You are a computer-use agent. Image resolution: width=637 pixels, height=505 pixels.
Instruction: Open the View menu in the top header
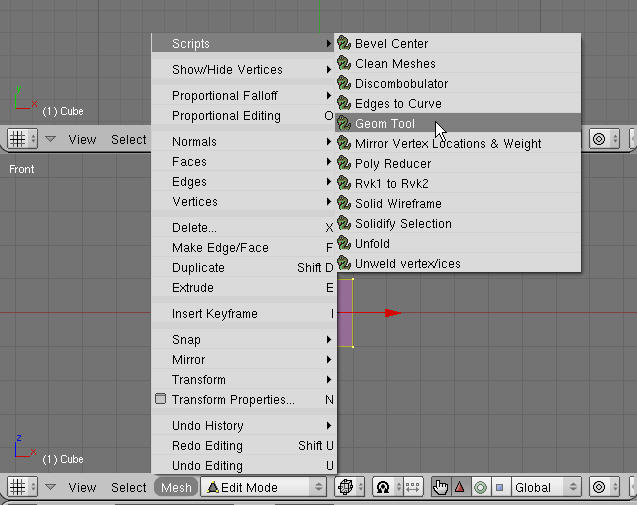pos(82,139)
